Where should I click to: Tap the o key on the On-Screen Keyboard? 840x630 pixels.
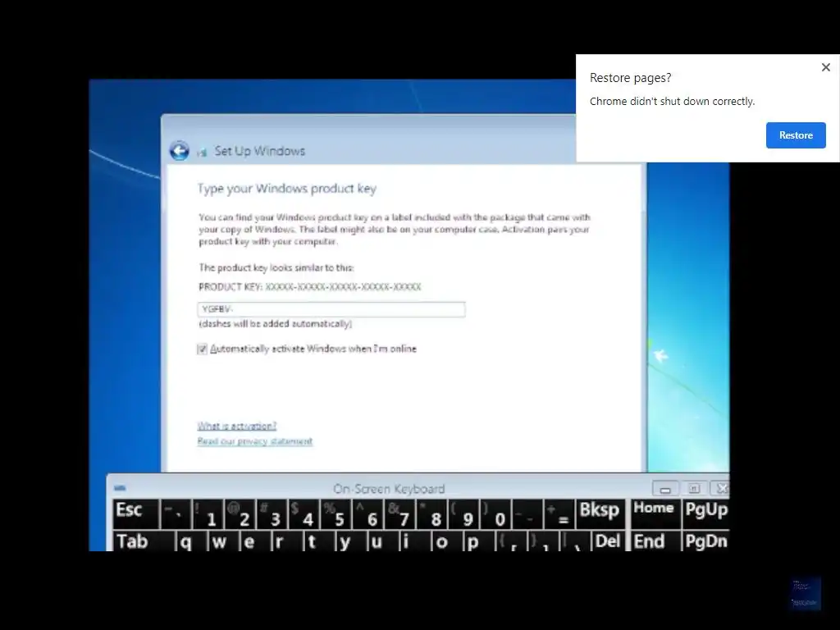click(x=447, y=541)
